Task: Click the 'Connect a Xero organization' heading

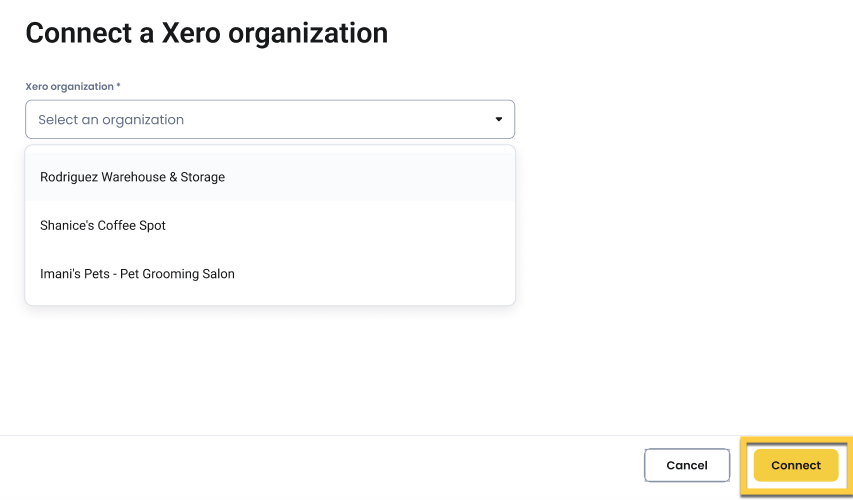Action: pos(206,33)
